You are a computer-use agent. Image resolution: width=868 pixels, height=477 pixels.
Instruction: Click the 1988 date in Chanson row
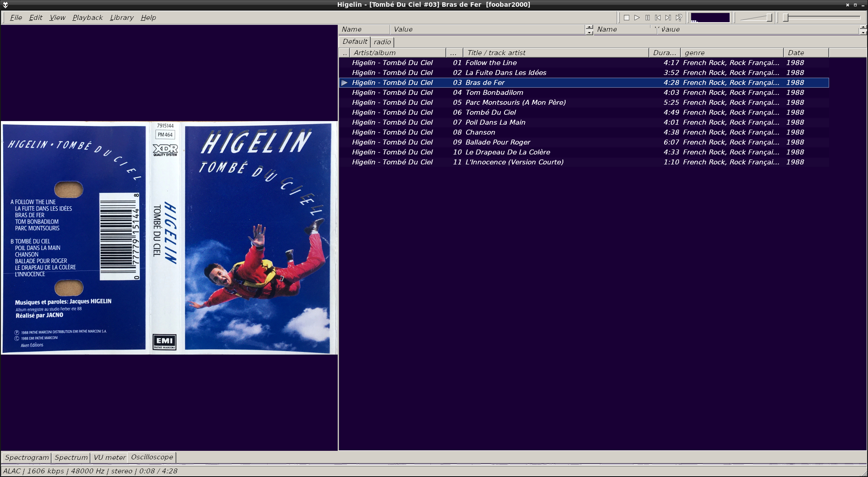tap(795, 132)
